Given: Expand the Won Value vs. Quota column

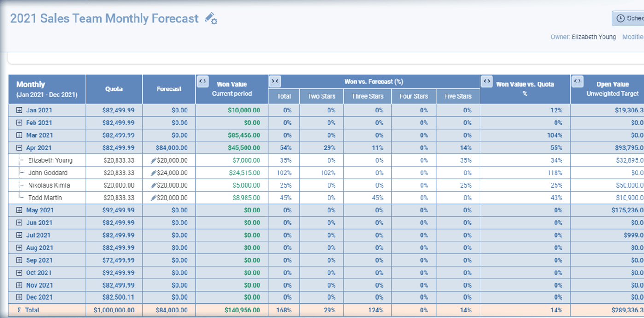Looking at the screenshot, I should coord(487,81).
